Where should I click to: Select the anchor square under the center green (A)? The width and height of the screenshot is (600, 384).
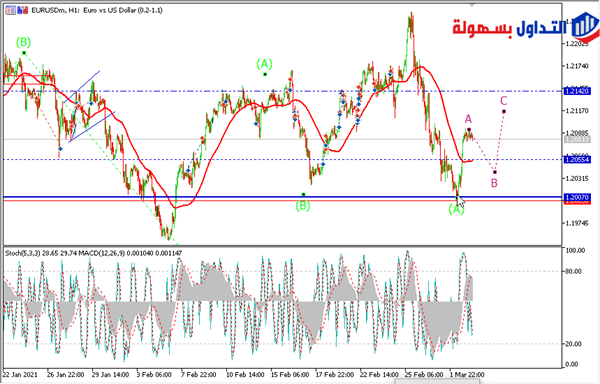pos(265,74)
